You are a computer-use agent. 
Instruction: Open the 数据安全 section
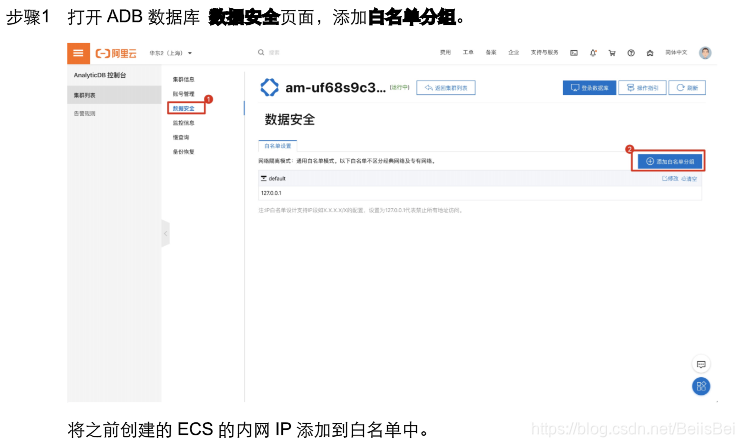pos(183,108)
